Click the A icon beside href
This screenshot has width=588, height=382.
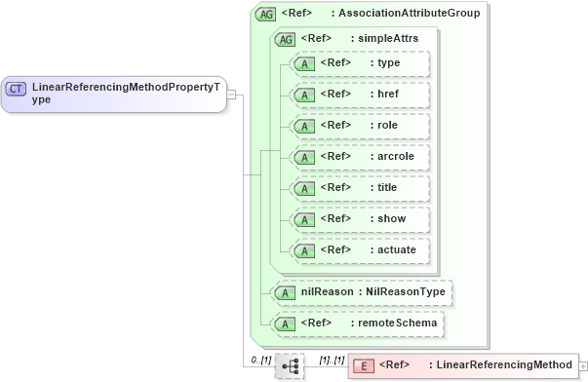tap(304, 95)
